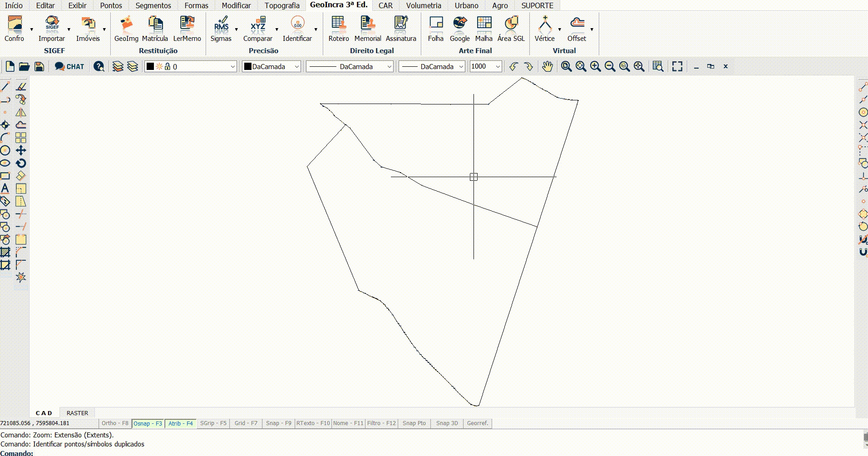Disable Osnap F3 mode
This screenshot has height=456, width=868.
(148, 423)
